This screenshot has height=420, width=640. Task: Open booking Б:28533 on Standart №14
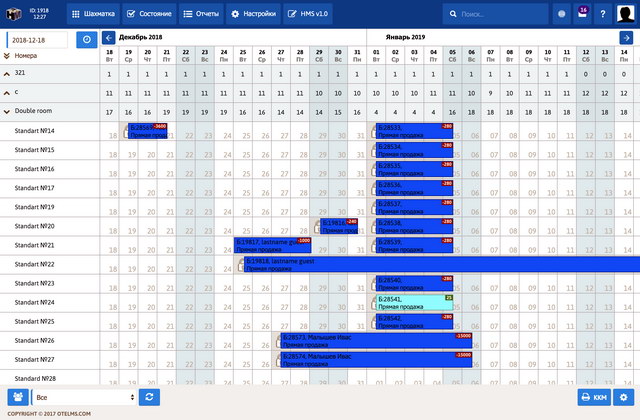(x=414, y=131)
